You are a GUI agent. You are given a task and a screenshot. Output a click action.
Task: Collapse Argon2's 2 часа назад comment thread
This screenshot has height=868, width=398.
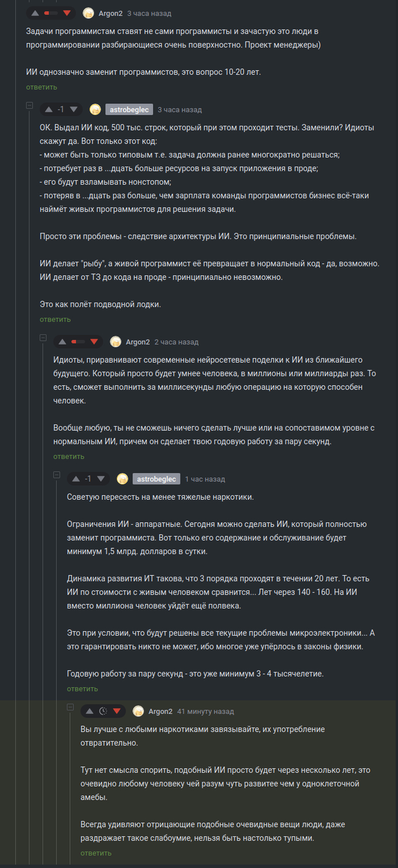click(x=43, y=338)
